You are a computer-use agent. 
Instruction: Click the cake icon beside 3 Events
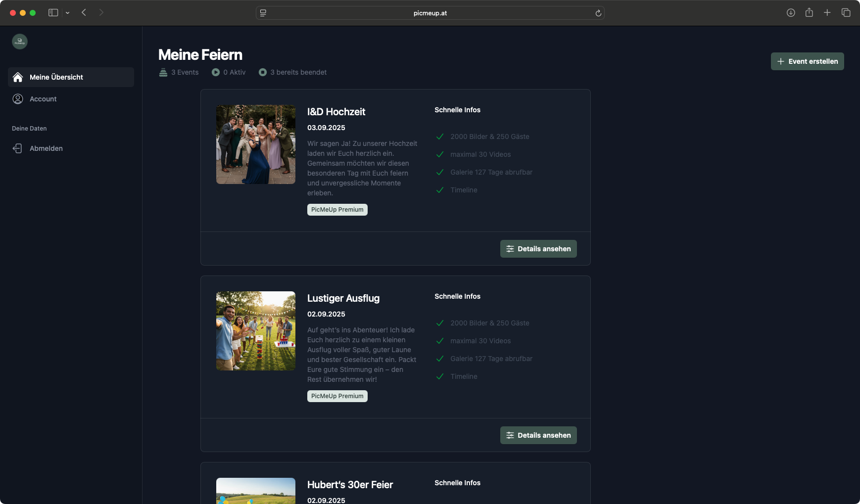pyautogui.click(x=163, y=72)
